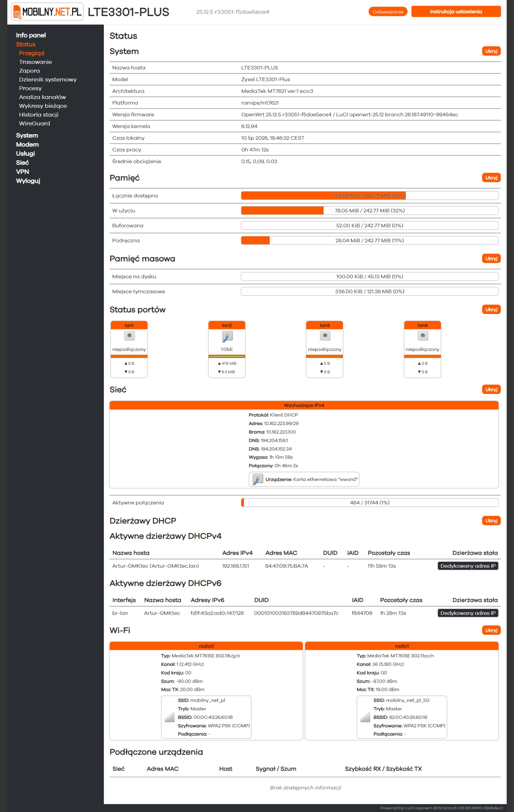Click the lan3 port icon
The height and width of the screenshot is (812, 514).
click(325, 336)
